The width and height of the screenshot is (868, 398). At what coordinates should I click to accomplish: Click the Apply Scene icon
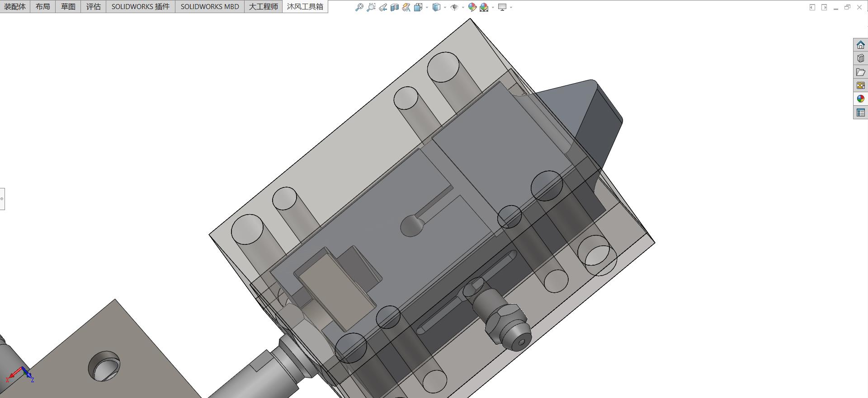484,7
